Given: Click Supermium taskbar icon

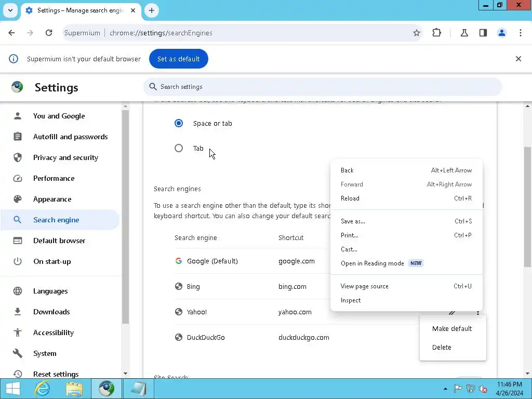Looking at the screenshot, I should [x=107, y=389].
